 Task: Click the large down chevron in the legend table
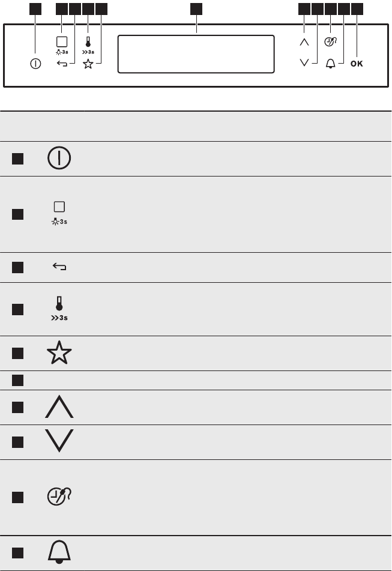59,441
